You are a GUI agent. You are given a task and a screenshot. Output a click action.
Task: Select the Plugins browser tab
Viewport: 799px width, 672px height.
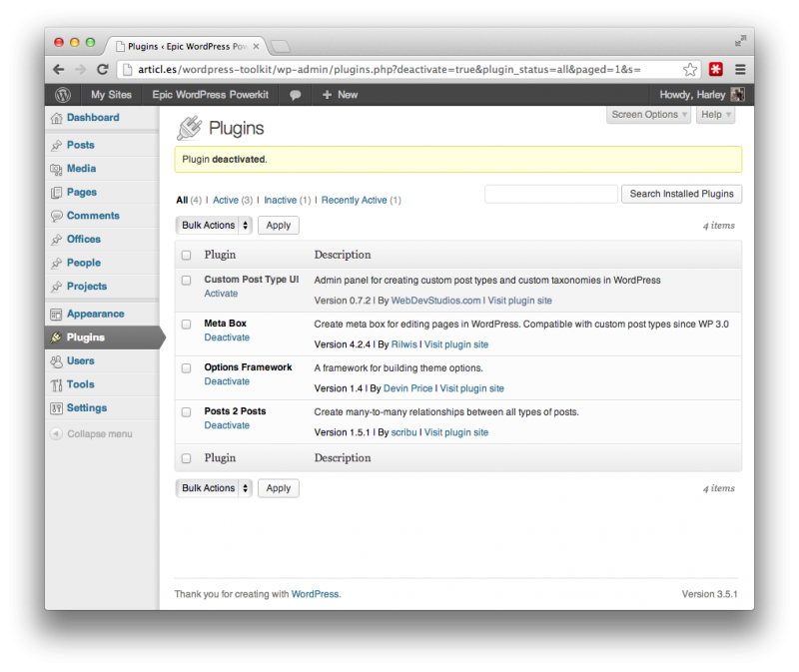188,46
